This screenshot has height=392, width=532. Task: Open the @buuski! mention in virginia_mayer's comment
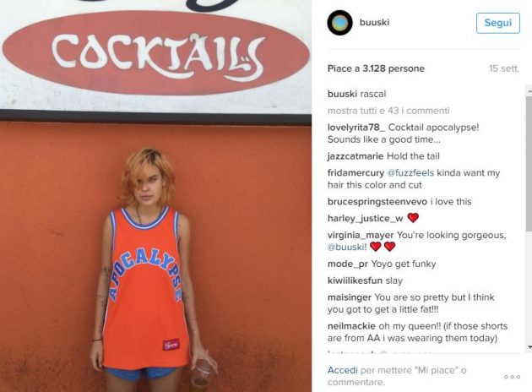pos(347,247)
